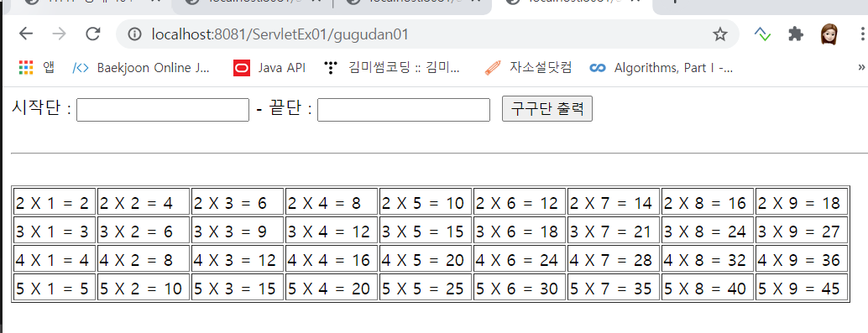Click cell "2 X 9 = 18"

coord(802,201)
